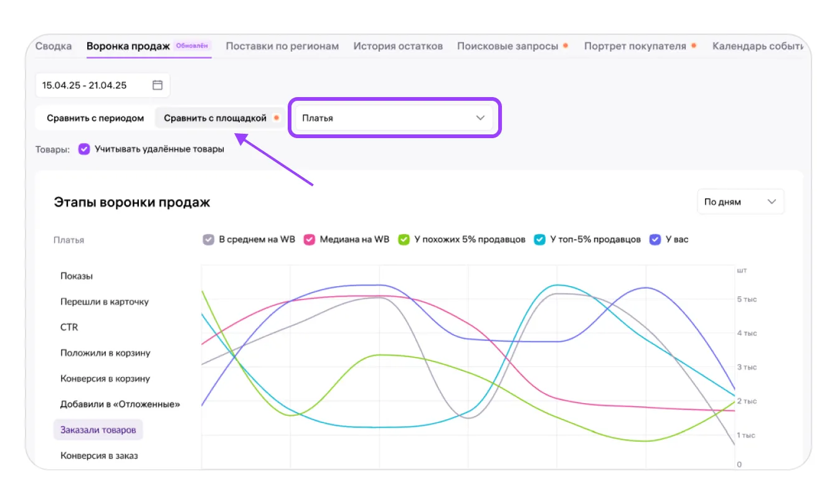Open Поисковые запросы tab
This screenshot has height=504, width=837.
508,46
